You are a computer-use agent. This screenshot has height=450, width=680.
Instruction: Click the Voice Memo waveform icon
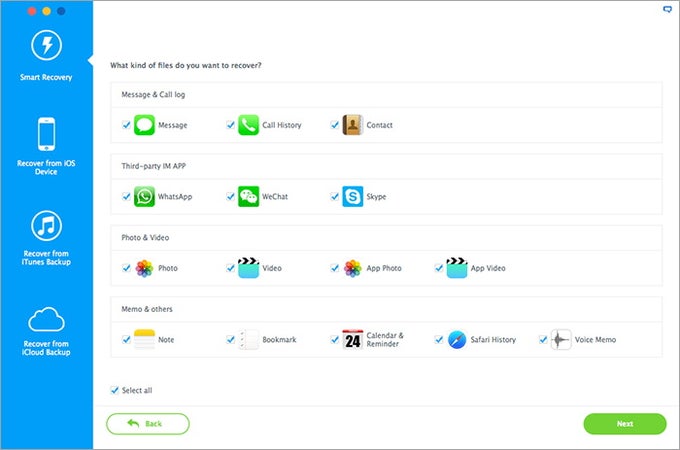[x=561, y=339]
